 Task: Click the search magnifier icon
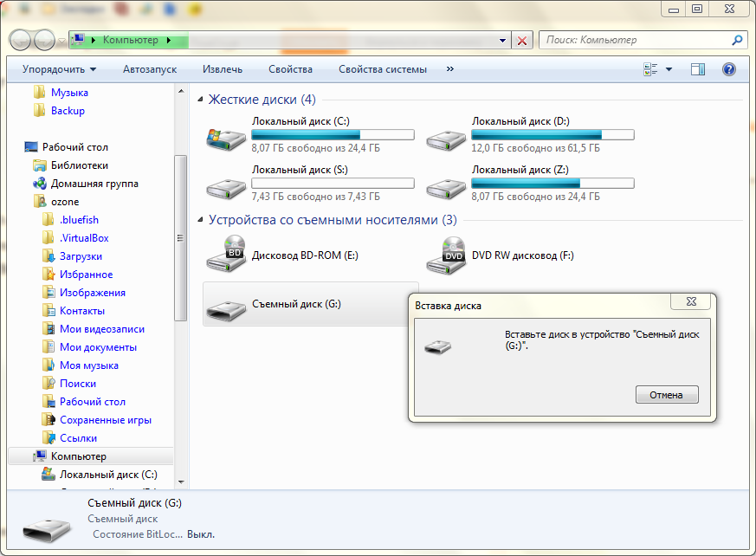pyautogui.click(x=737, y=40)
